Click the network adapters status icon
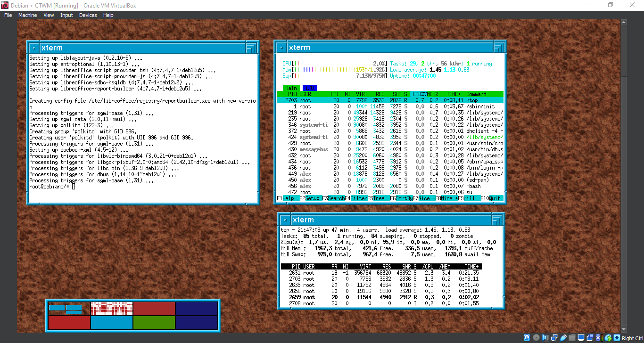Screen dimensions: 644x343 [x=554, y=338]
